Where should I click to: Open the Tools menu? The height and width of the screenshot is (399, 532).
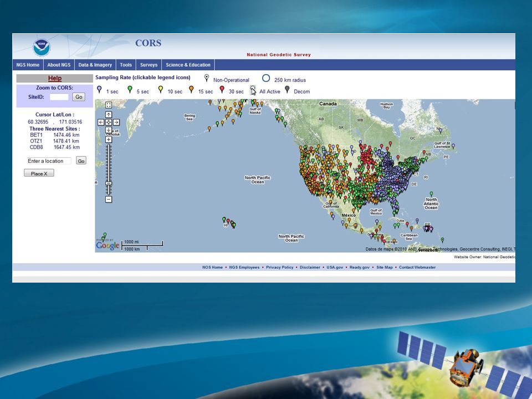coord(126,65)
